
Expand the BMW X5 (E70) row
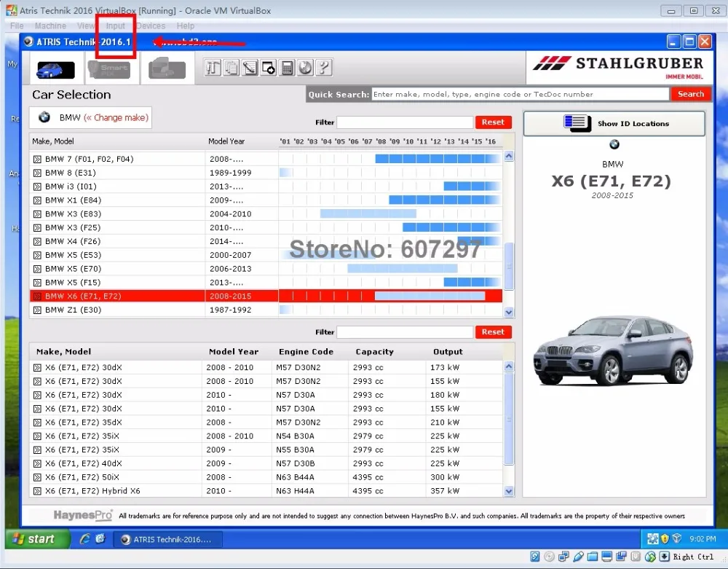pos(37,269)
